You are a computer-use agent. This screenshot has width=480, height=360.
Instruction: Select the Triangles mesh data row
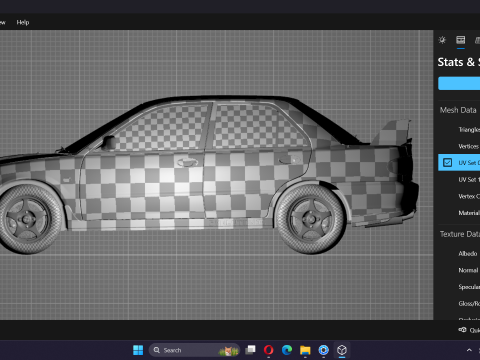point(459,129)
